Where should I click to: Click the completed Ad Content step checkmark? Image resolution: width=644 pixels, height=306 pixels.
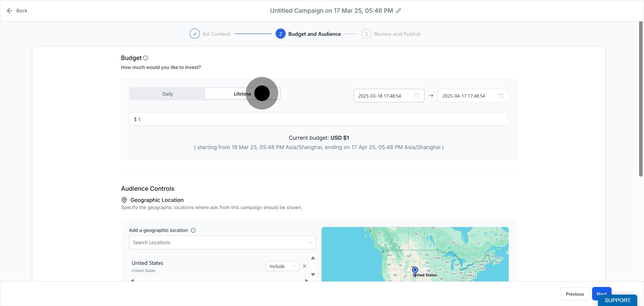[x=195, y=34]
